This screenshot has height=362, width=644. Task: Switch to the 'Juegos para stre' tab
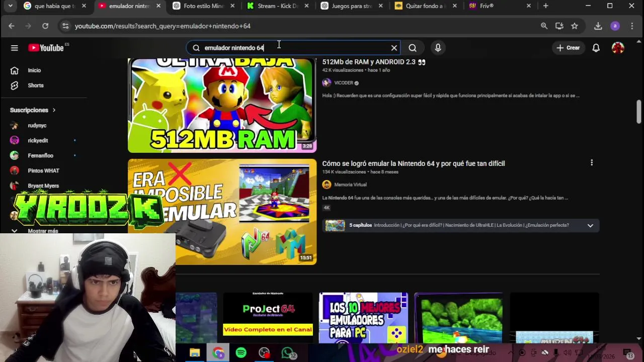click(x=352, y=6)
